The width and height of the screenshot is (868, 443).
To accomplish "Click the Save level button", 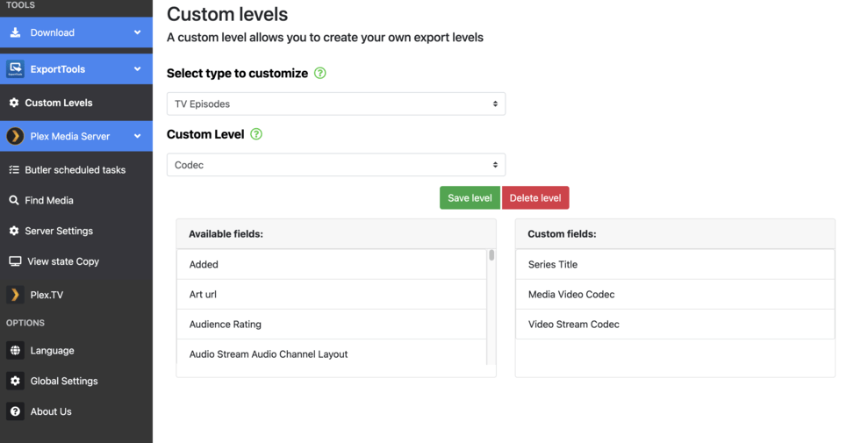I will (x=470, y=198).
